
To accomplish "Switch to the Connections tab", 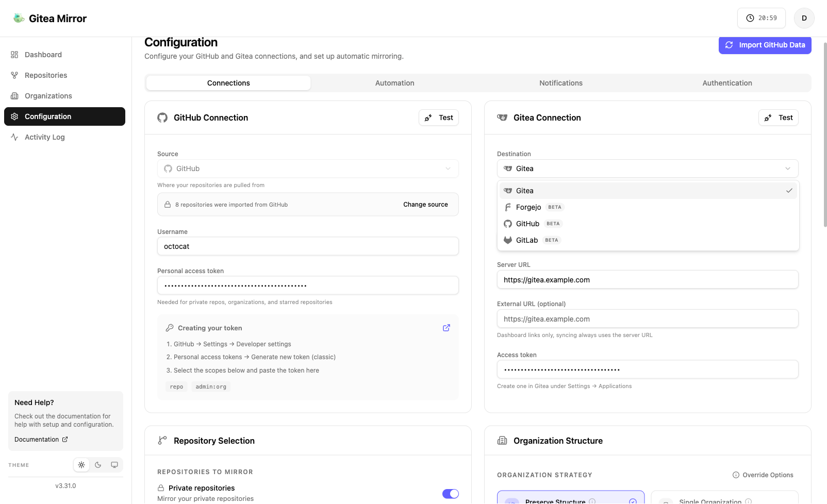I will [x=228, y=83].
